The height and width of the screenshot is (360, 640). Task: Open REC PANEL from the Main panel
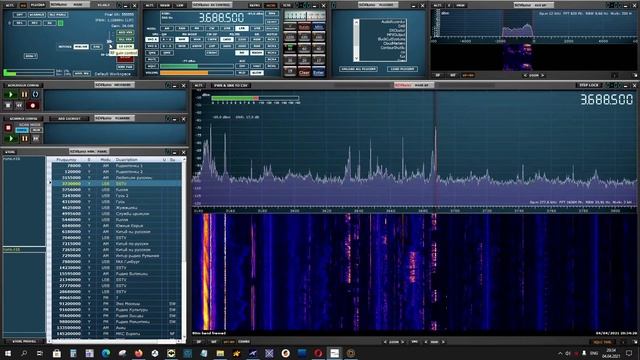[x=58, y=15]
